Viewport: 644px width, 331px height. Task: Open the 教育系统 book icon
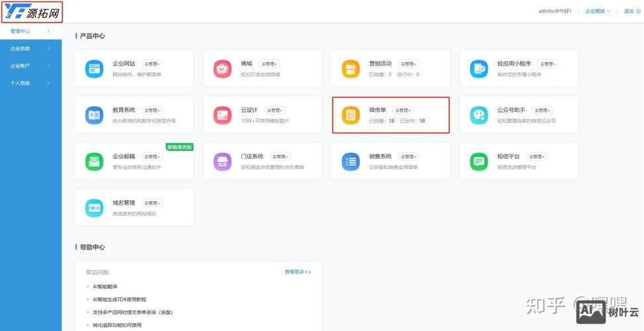(x=94, y=115)
